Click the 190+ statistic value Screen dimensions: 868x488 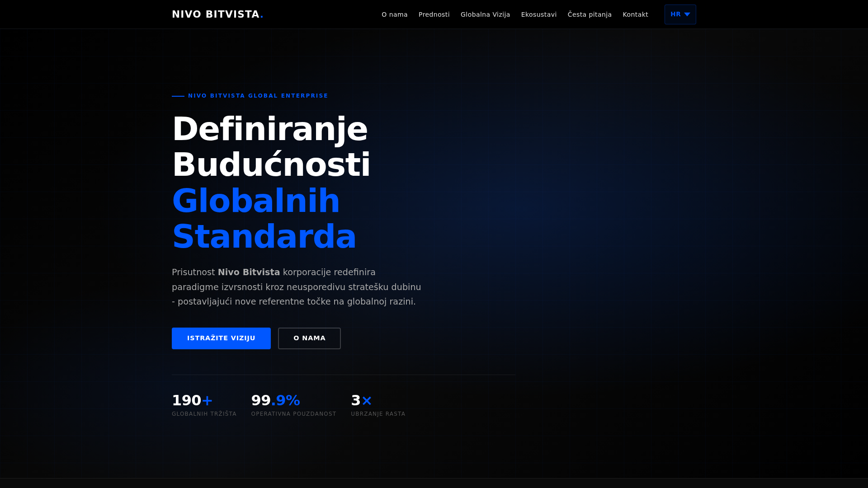click(x=192, y=400)
